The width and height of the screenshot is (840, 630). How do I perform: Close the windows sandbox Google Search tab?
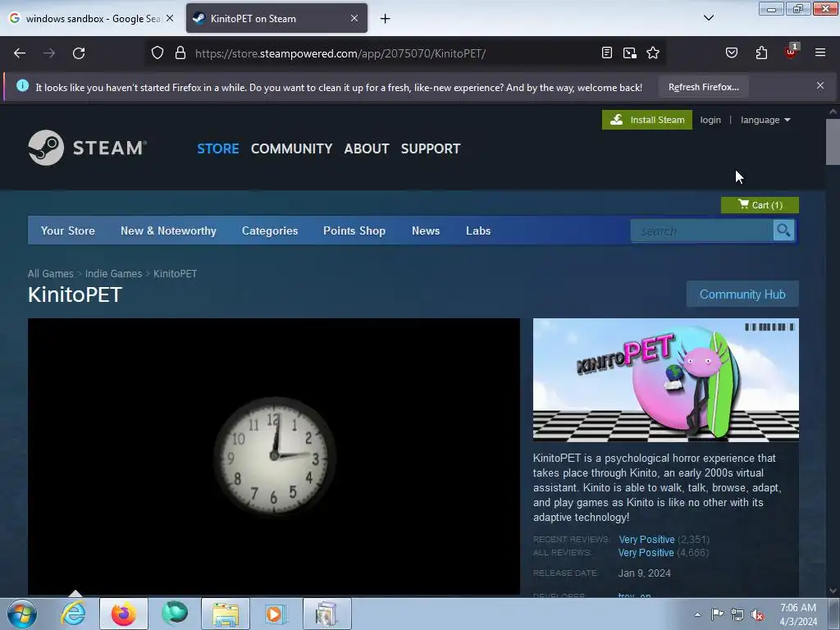click(170, 18)
